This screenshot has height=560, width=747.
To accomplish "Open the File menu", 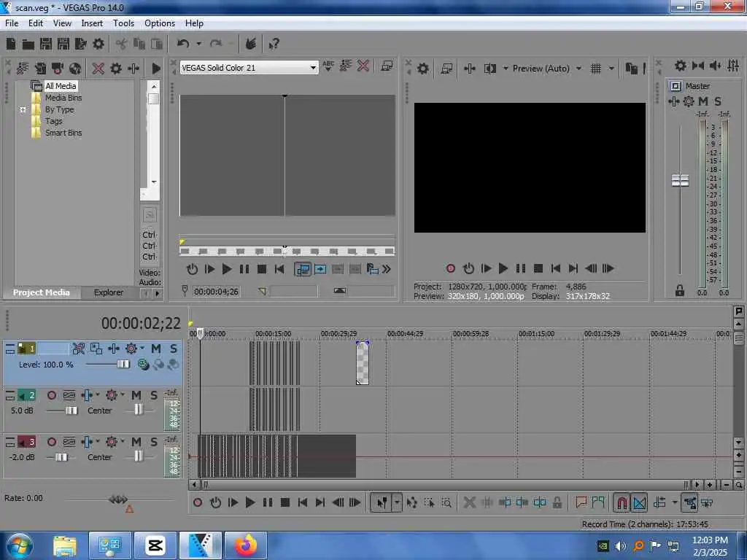I will (x=12, y=23).
